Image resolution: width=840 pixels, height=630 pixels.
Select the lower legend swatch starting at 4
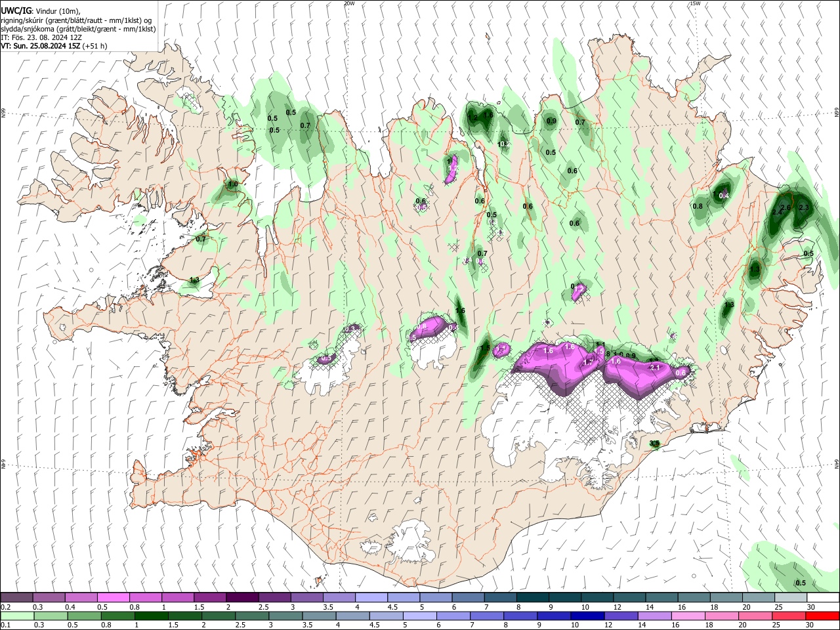pos(352,616)
